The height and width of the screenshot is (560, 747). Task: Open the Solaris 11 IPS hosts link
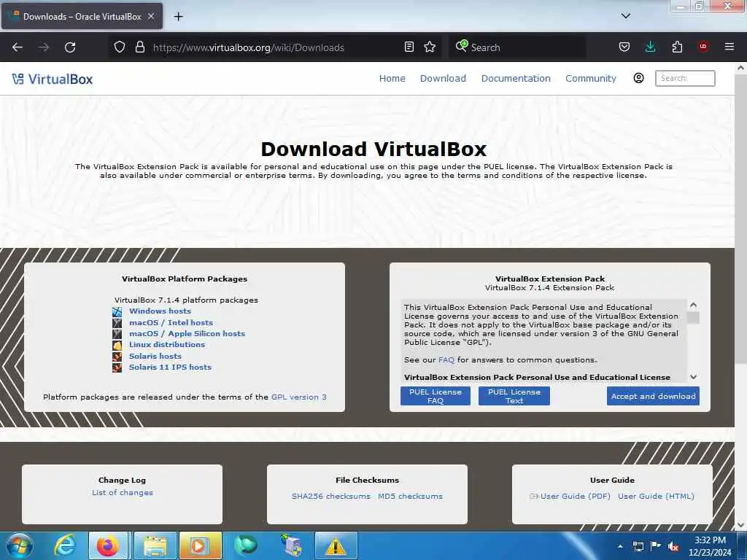(x=170, y=367)
